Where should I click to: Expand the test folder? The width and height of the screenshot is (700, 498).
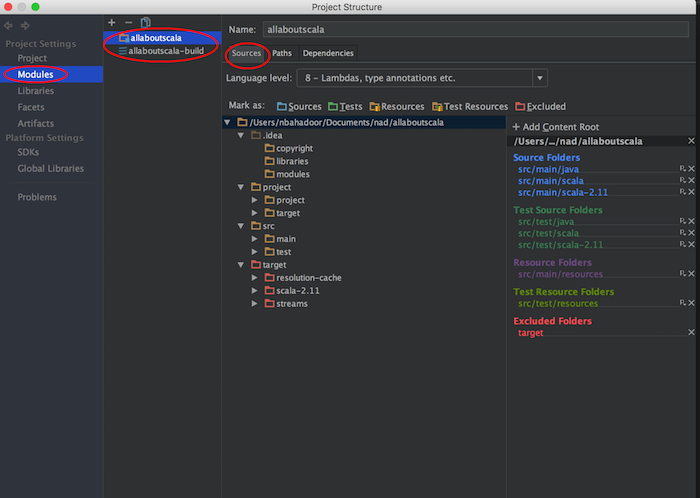[254, 252]
